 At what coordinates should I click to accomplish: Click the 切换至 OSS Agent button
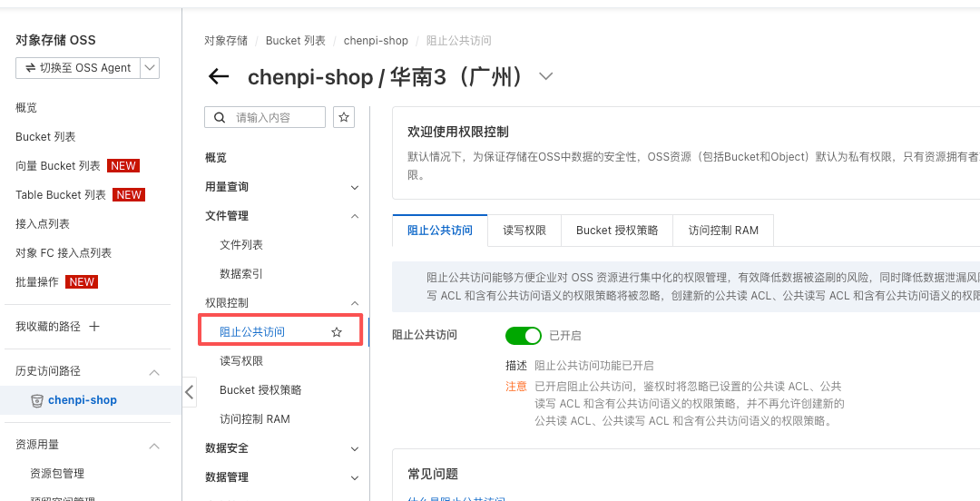[78, 67]
